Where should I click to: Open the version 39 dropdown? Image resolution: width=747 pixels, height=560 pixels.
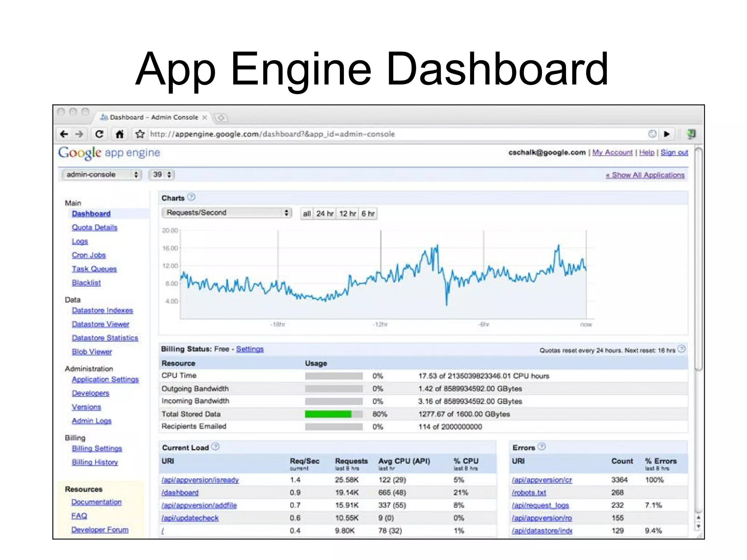162,175
